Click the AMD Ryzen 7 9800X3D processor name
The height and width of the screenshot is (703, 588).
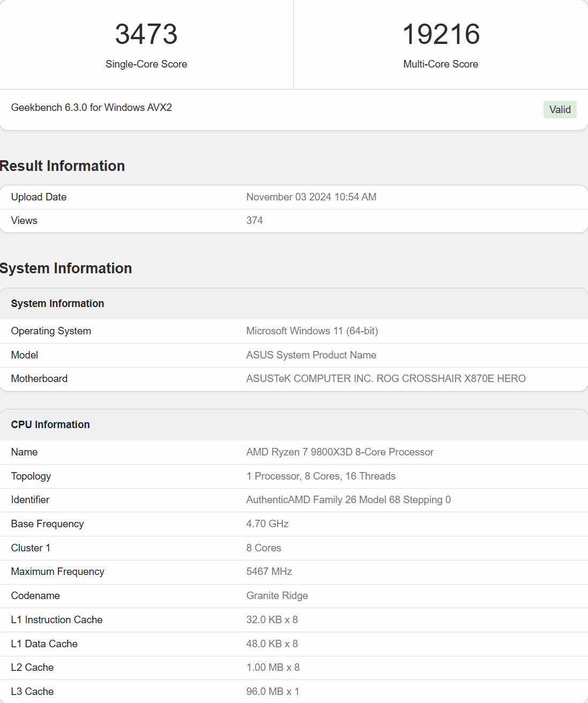pyautogui.click(x=339, y=452)
